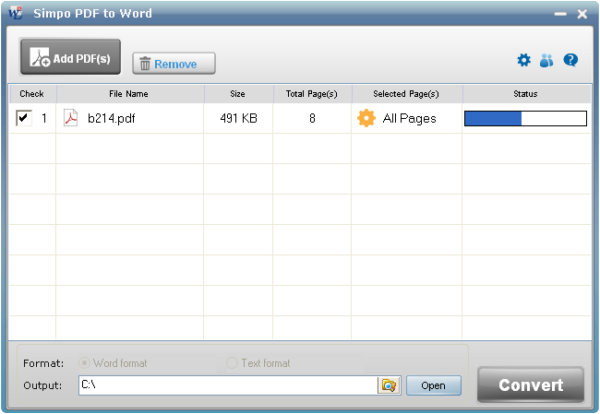600x414 pixels.
Task: Click the conversion progress bar for b214.pdf
Action: tap(525, 118)
